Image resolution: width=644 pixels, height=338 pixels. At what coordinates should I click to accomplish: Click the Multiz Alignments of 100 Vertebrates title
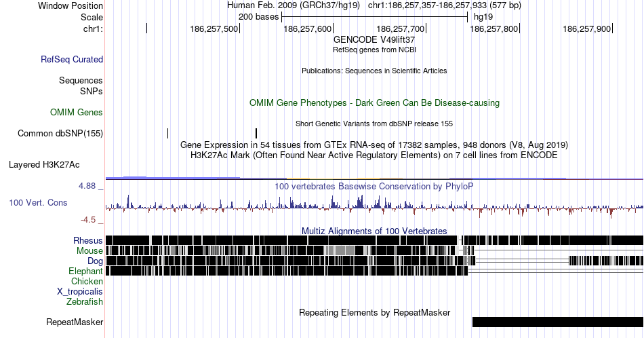coord(374,231)
